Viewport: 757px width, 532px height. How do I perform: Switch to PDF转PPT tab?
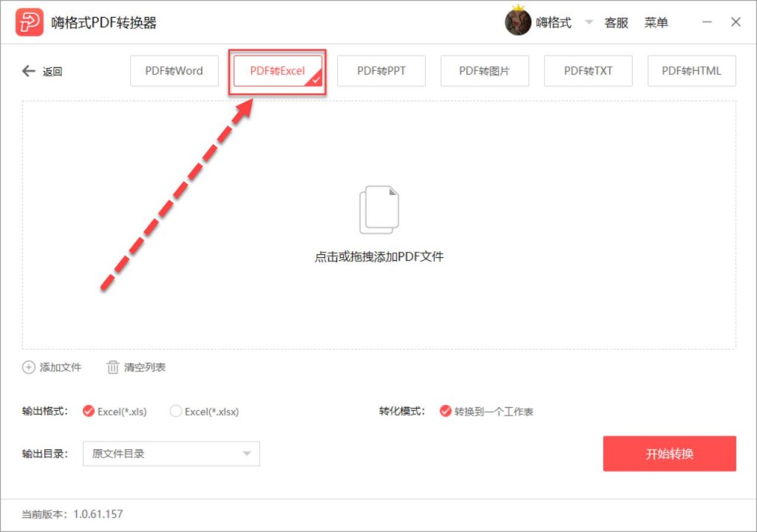(381, 71)
